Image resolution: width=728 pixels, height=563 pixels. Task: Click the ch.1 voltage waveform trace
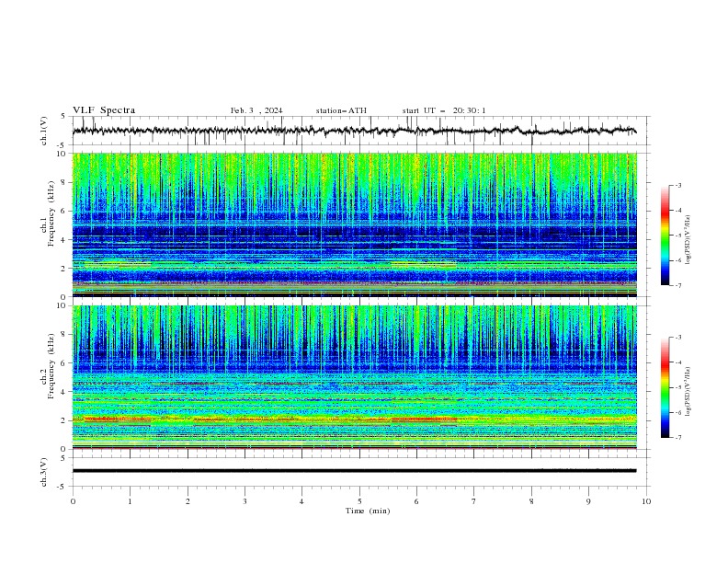click(354, 131)
